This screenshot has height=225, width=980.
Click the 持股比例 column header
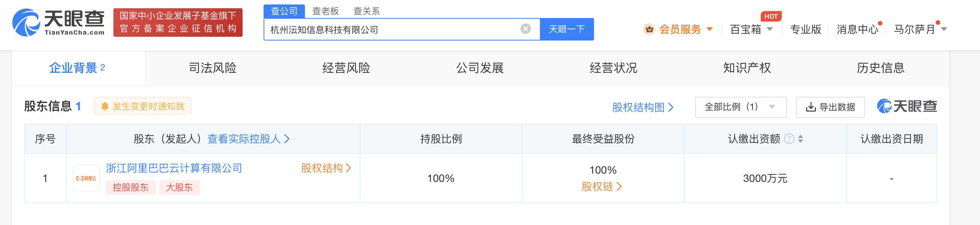[x=441, y=139]
